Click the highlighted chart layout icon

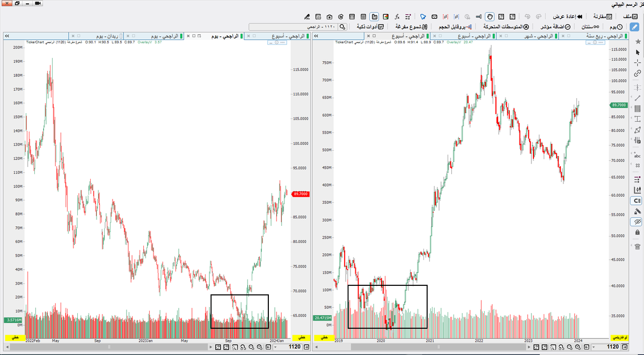pos(374,17)
